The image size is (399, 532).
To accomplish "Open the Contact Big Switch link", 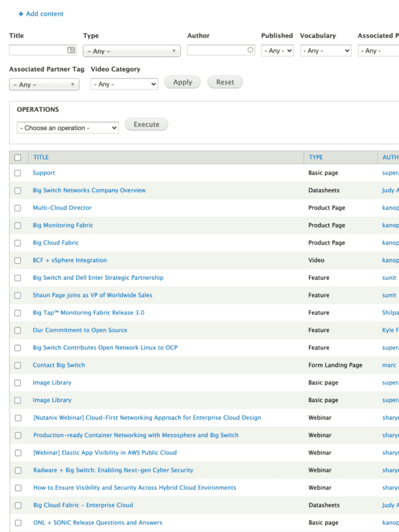I will click(x=58, y=365).
